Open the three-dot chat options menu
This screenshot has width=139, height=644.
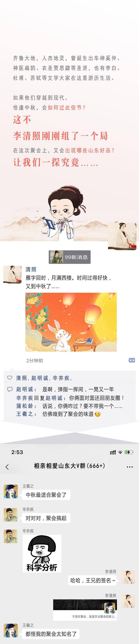[130, 467]
